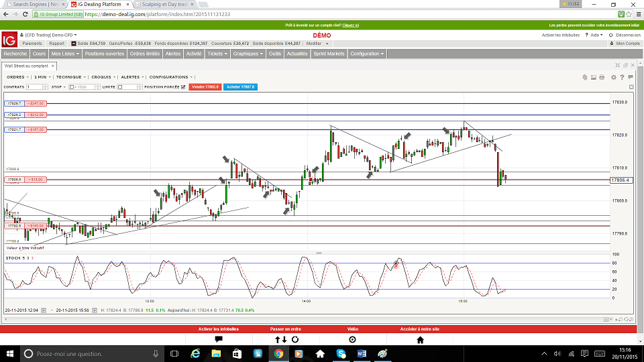The height and width of the screenshot is (362, 644).
Task: Open the Croquis dropdown
Action: point(103,77)
